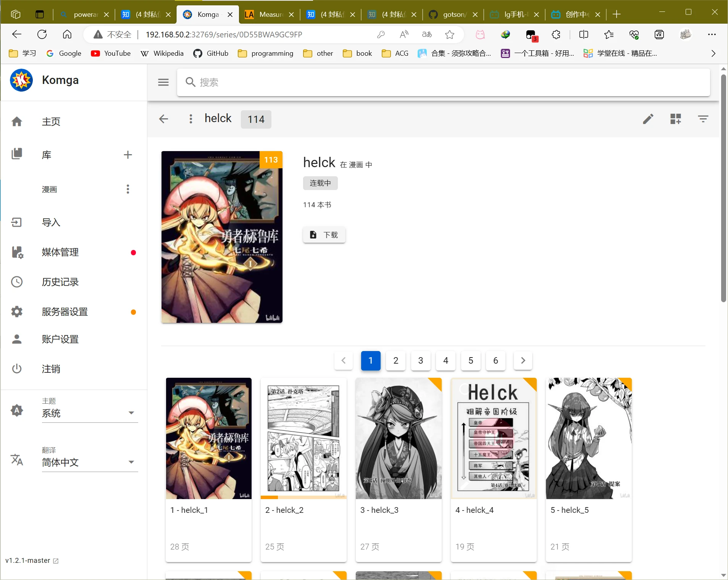Click the account settings person icon

pyautogui.click(x=17, y=339)
